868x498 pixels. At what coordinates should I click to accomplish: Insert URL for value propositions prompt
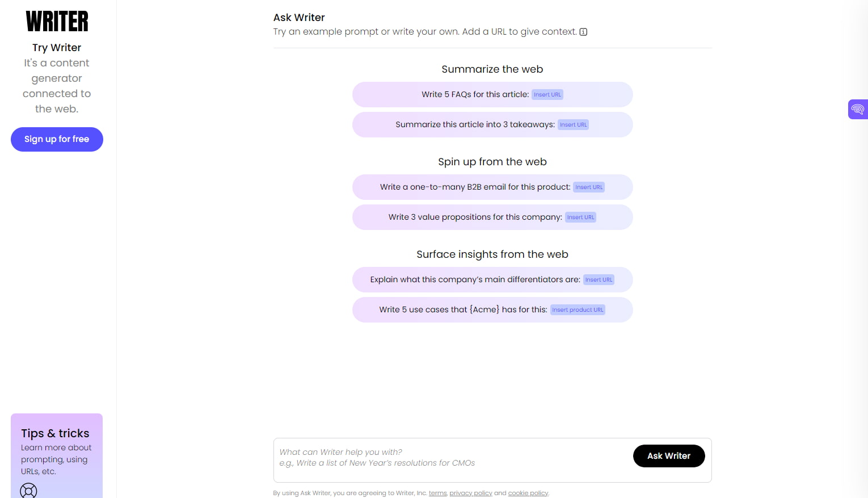click(x=580, y=217)
